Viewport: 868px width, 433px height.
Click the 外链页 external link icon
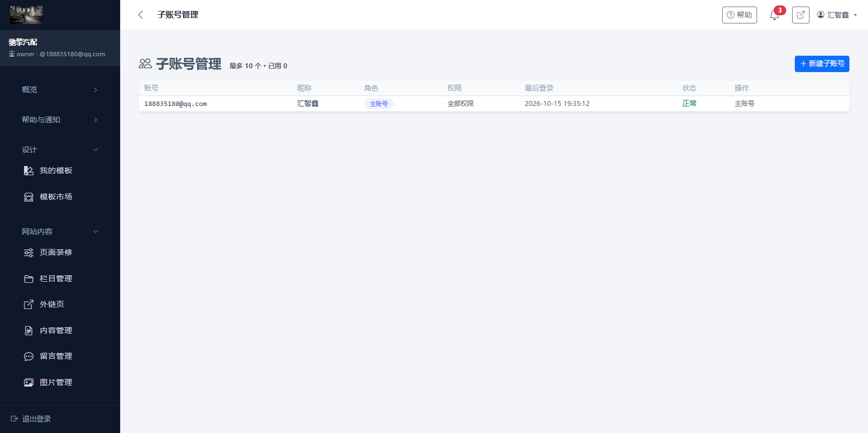(29, 305)
